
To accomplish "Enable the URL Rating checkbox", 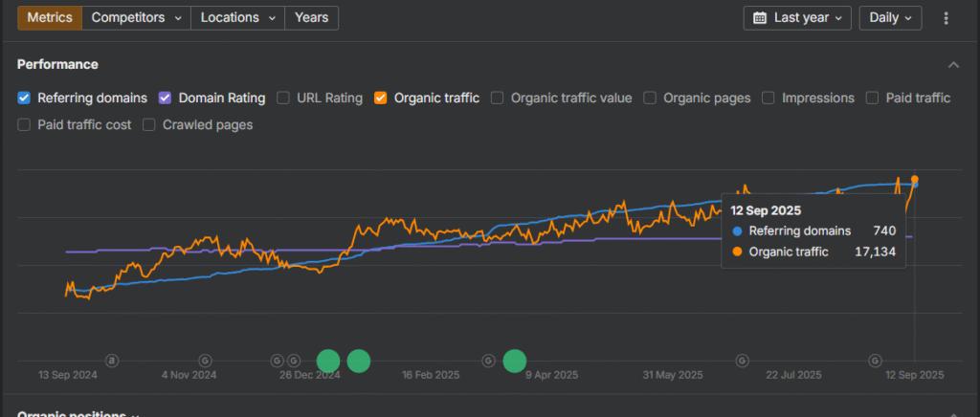I will click(283, 98).
